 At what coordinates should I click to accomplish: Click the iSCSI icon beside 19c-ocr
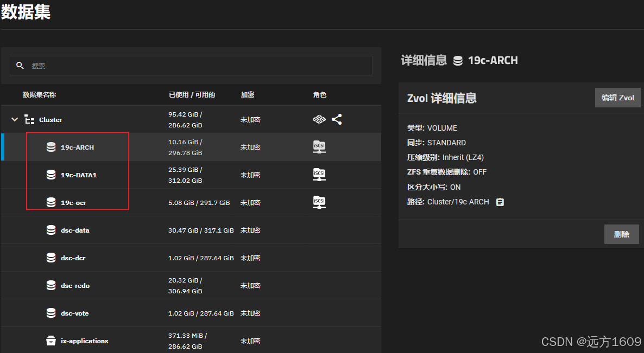tap(319, 202)
